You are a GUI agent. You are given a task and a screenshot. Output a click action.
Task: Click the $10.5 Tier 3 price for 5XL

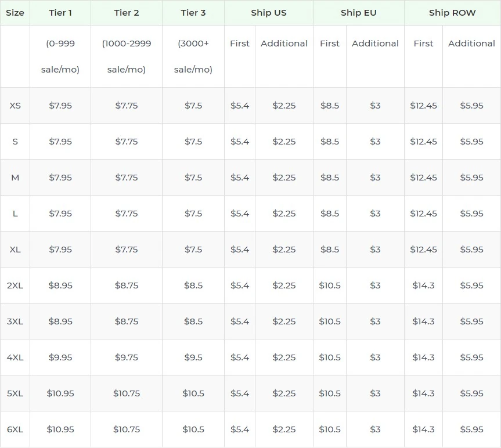click(193, 393)
